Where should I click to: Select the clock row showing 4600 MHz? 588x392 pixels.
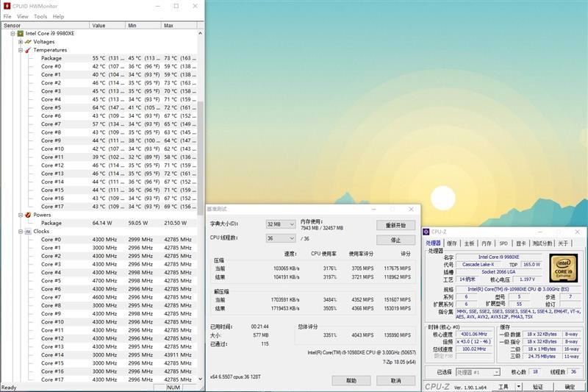click(x=118, y=297)
